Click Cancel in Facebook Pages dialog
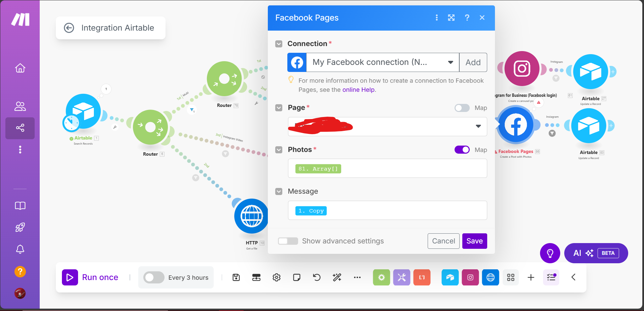The height and width of the screenshot is (311, 644). pyautogui.click(x=443, y=241)
